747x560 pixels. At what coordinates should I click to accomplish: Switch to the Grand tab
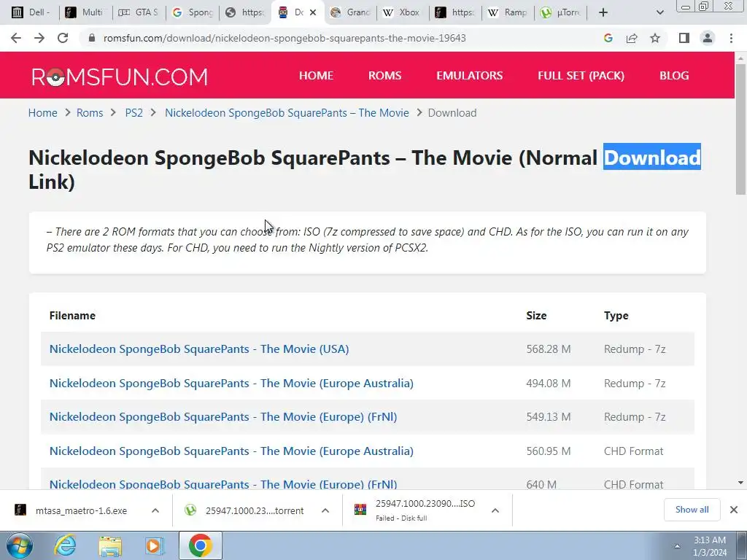tap(351, 12)
